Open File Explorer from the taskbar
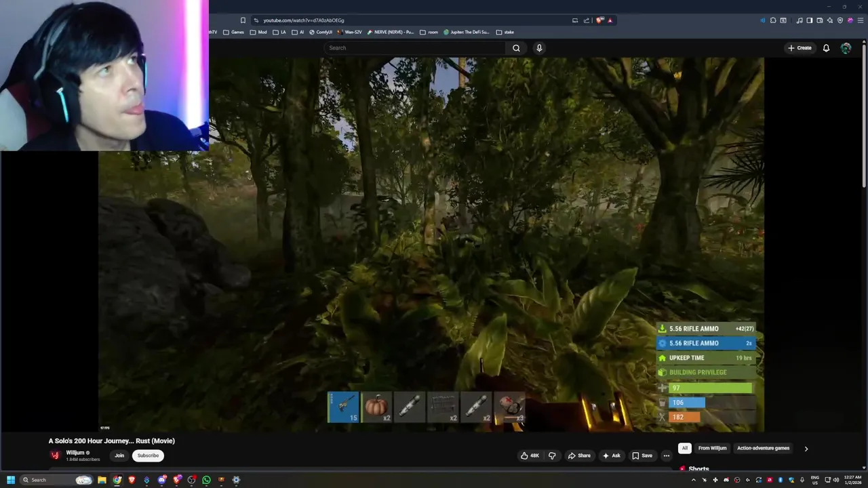 [x=102, y=480]
